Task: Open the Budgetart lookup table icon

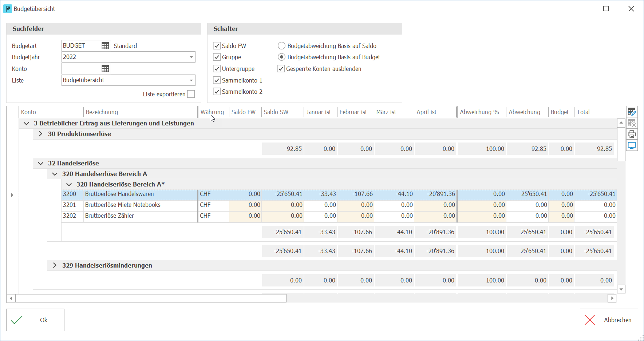Action: pyautogui.click(x=105, y=46)
